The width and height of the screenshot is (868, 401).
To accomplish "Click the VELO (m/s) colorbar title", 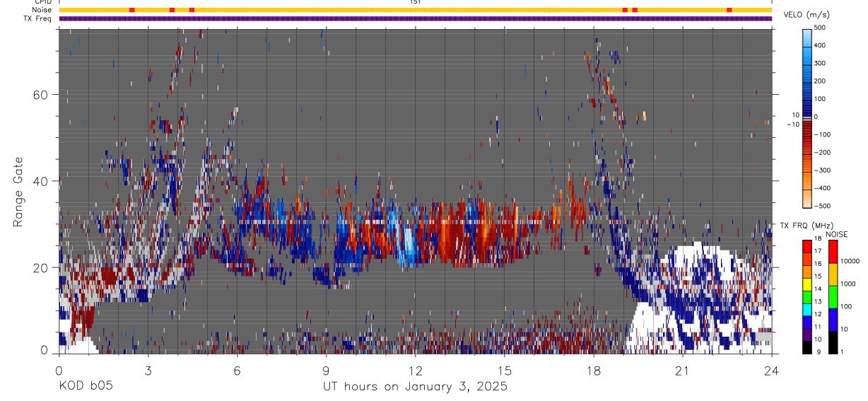I will pyautogui.click(x=807, y=15).
